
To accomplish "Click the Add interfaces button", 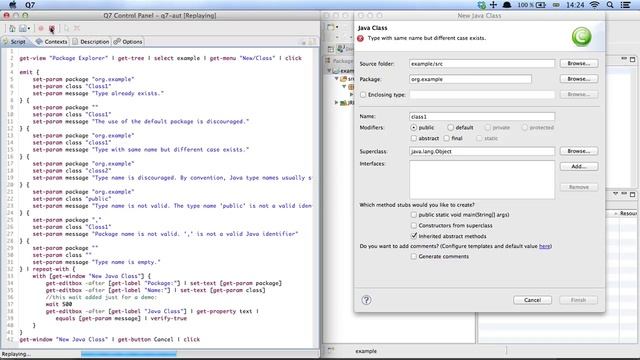I will click(x=579, y=167).
